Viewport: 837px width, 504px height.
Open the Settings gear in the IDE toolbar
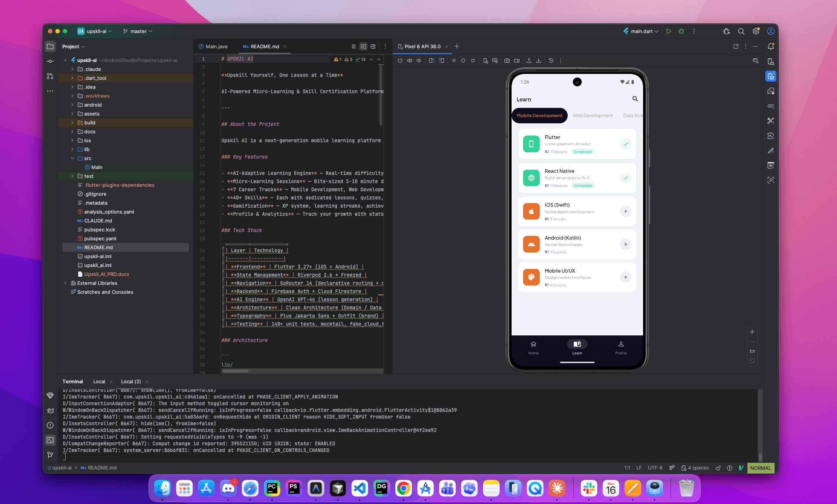tap(756, 31)
